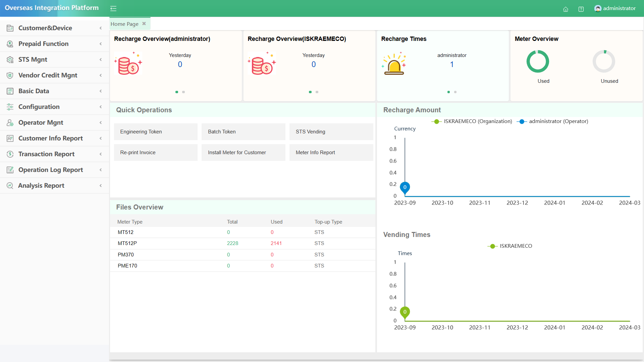The image size is (644, 362).
Task: Select first carousel dot in Recharge Overview(ISKRAEMECO)
Action: pos(310,92)
